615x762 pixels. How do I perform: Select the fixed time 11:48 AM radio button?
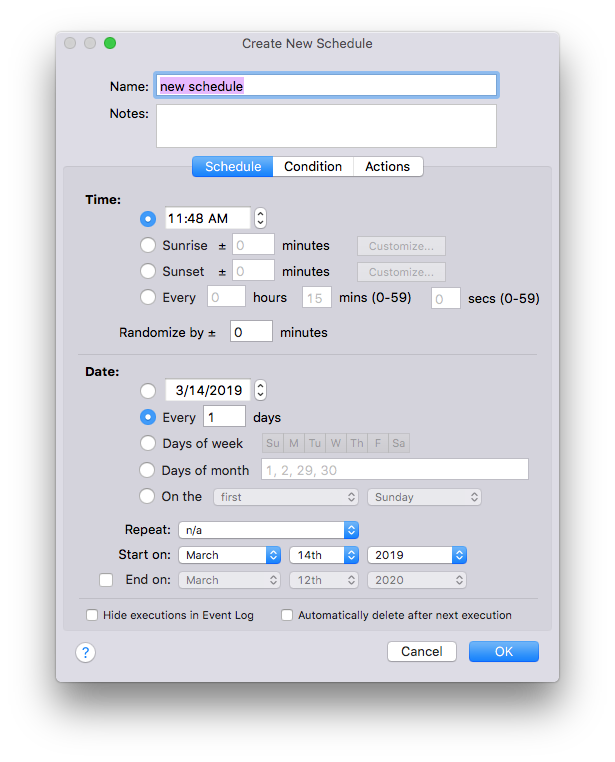[x=148, y=219]
